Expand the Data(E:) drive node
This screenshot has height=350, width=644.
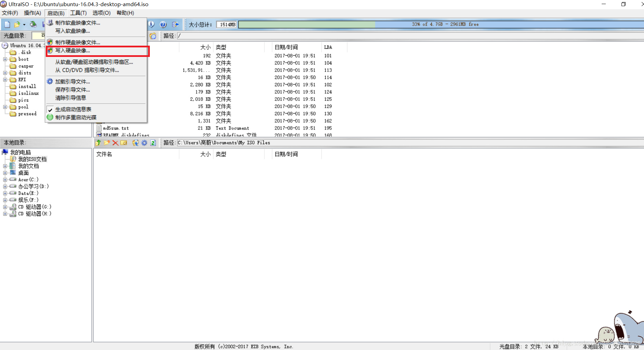[x=5, y=193]
